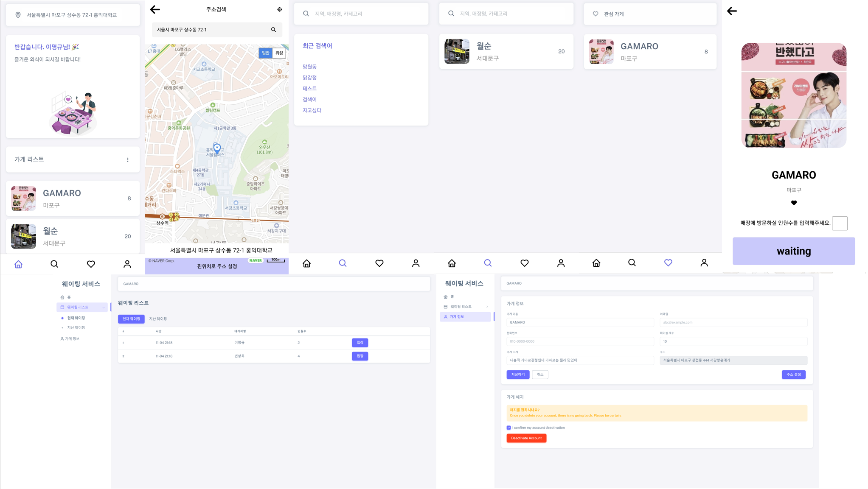This screenshot has width=868, height=489.
Task: Click the heart icon in the 관심 가게 header
Action: (596, 14)
